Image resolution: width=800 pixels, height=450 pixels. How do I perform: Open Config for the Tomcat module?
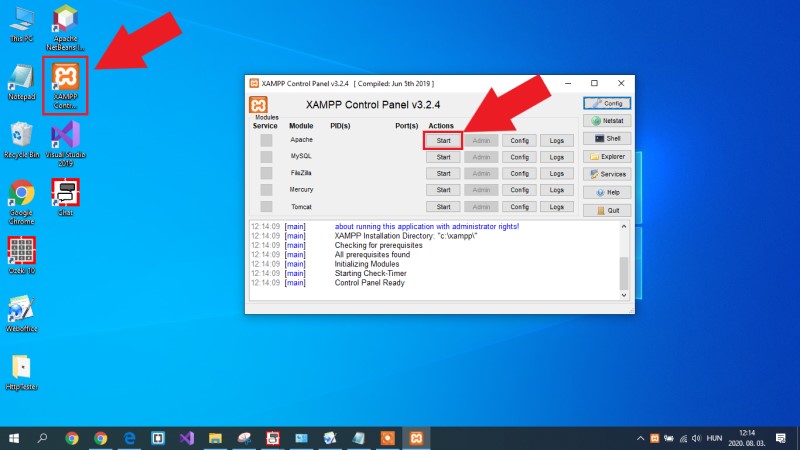[519, 207]
